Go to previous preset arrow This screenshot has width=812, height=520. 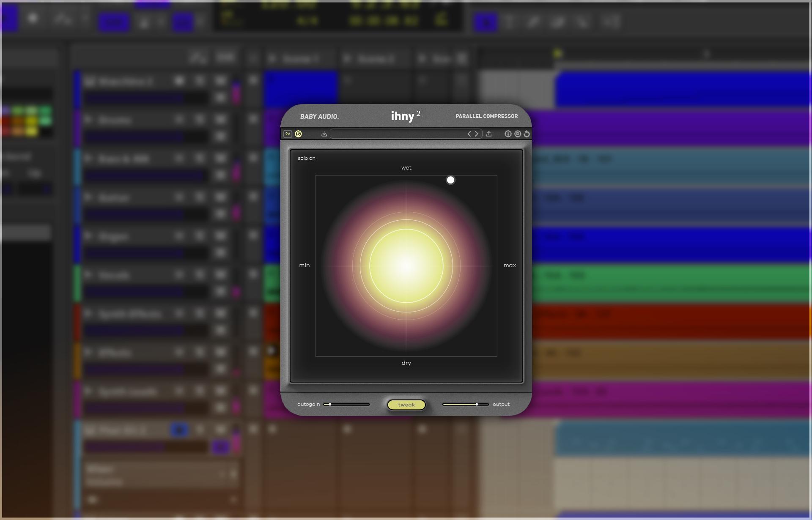pyautogui.click(x=469, y=134)
